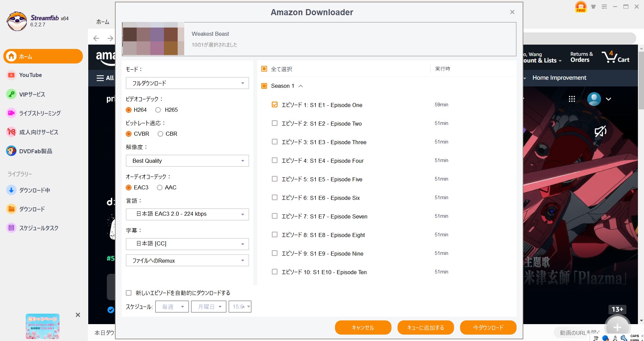Click the Amazon hamburger All menu icon
Screen dimensions: 644x341
(100, 78)
